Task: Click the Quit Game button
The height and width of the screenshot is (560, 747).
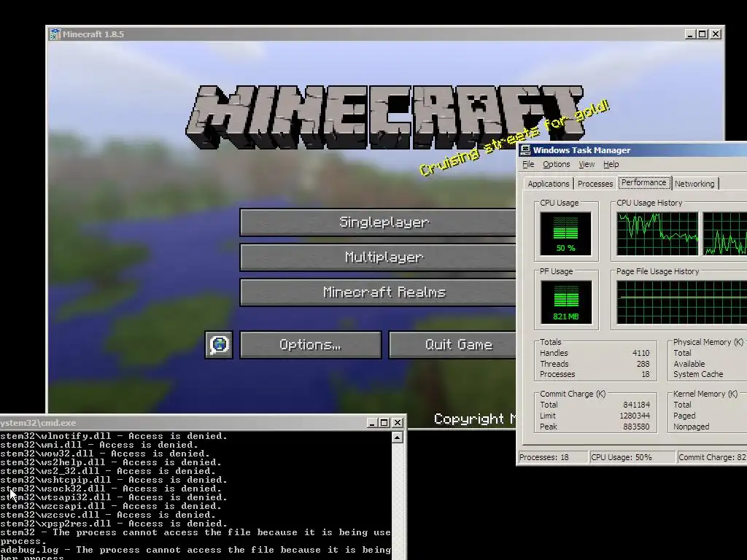Action: pyautogui.click(x=452, y=344)
